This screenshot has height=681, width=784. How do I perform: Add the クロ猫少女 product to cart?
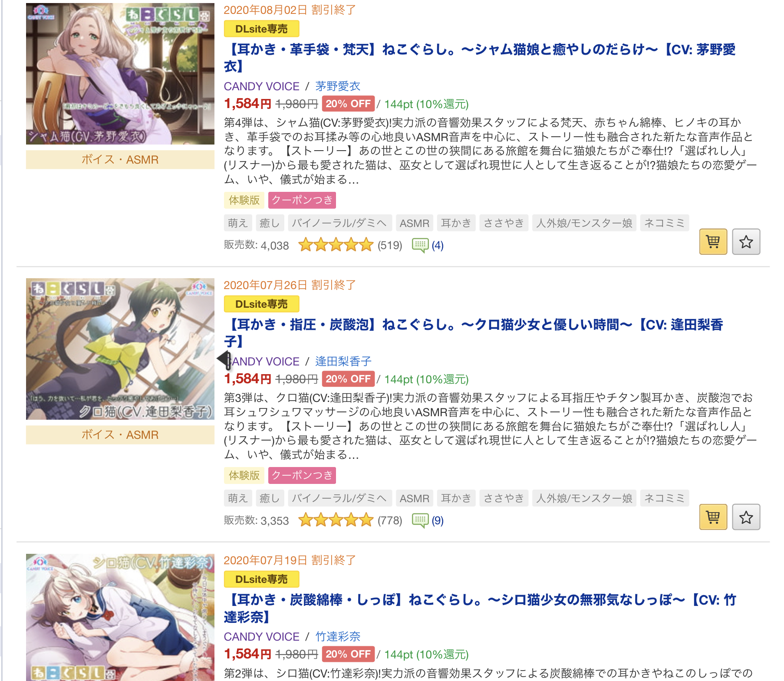tap(713, 517)
